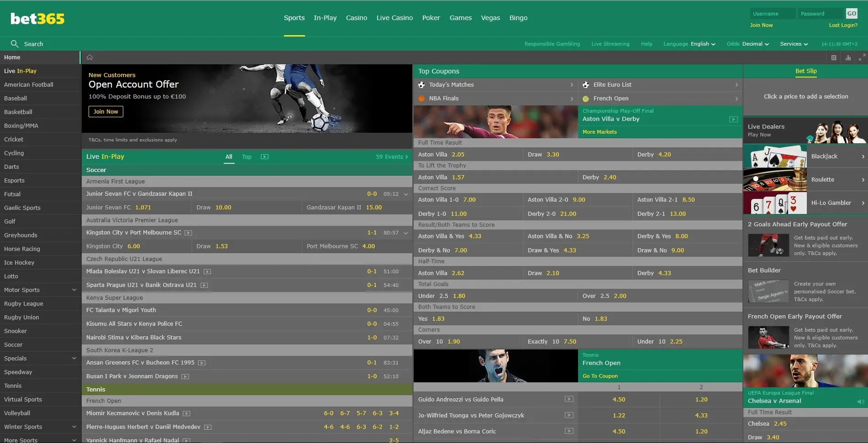This screenshot has height=443, width=868.
Task: Expand Winter Sports in the sidebar
Action: click(x=74, y=427)
